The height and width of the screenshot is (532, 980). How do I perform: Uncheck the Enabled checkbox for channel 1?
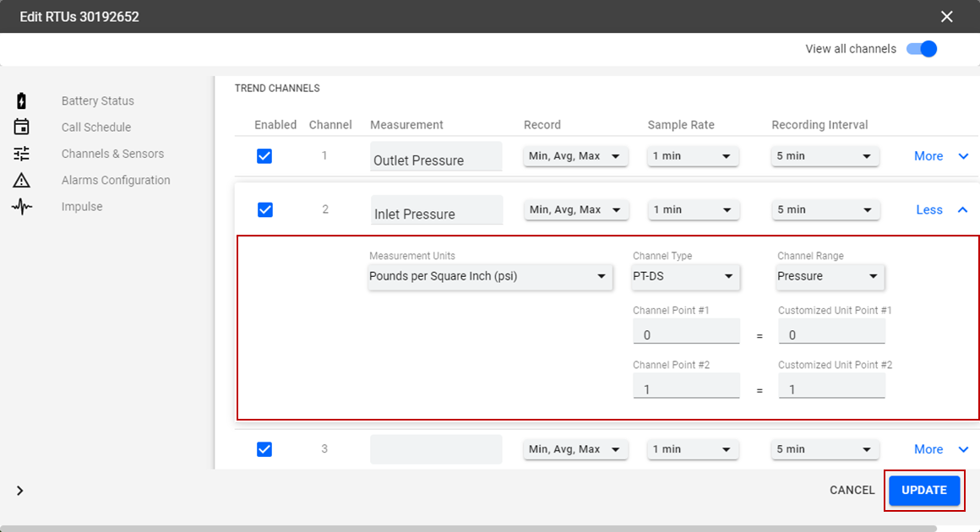point(264,156)
